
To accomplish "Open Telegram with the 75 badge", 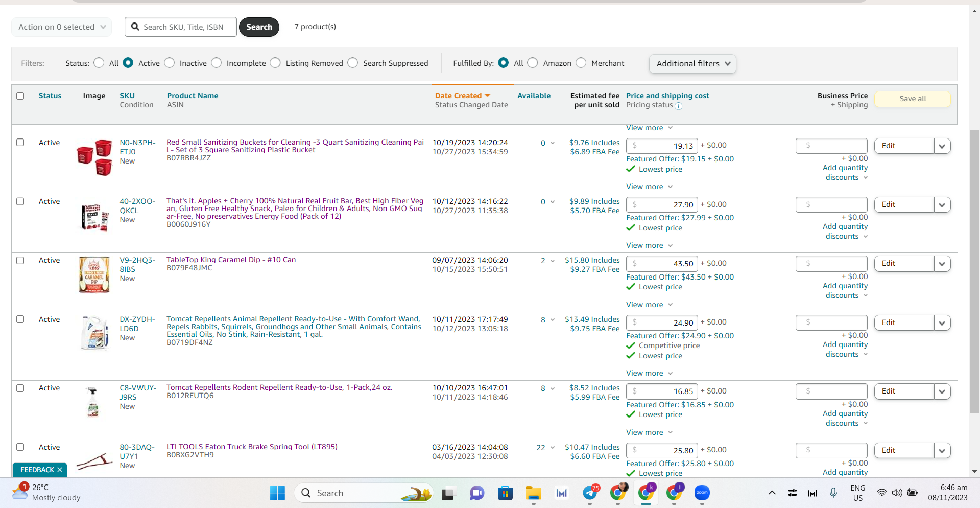I will 590,493.
